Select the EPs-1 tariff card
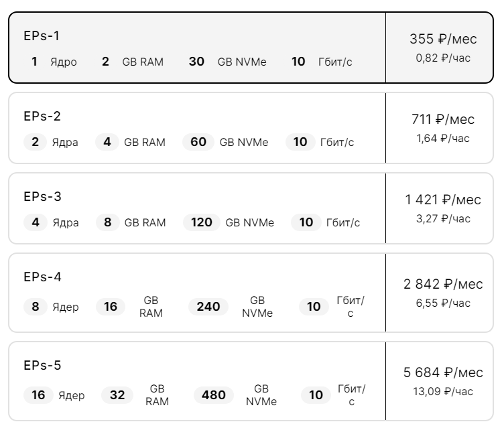The image size is (504, 432). tap(251, 48)
